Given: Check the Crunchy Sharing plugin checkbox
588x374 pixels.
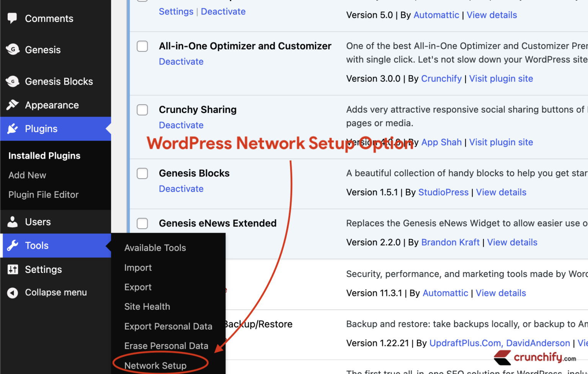Looking at the screenshot, I should click(142, 110).
